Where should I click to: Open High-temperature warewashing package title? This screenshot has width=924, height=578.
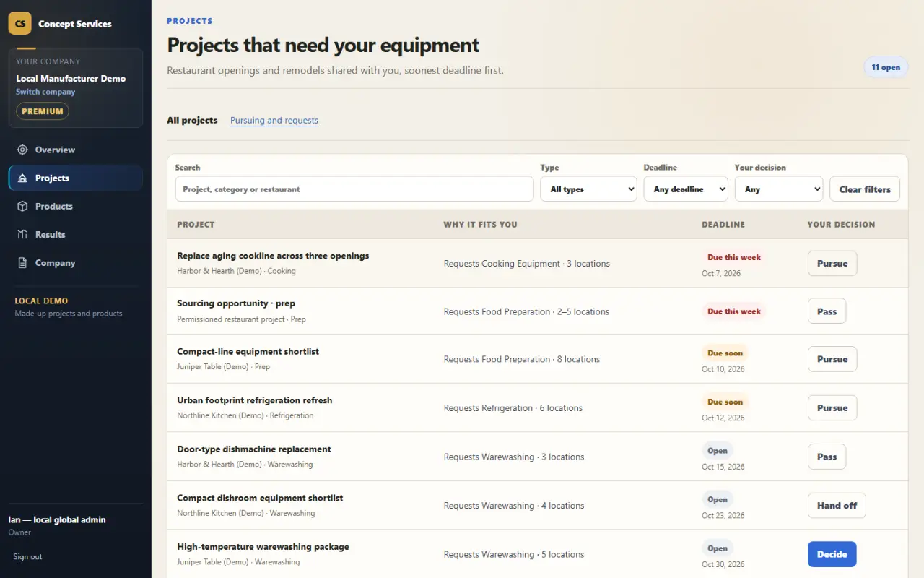coord(263,547)
